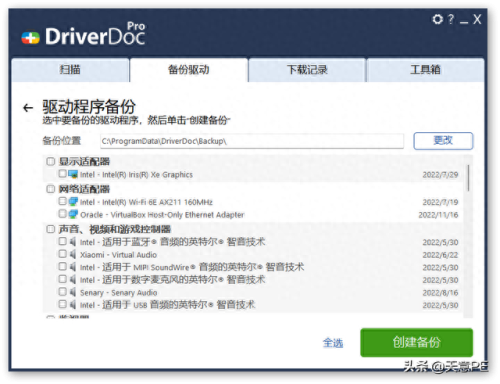Viewport: 500px width, 384px height.
Task: Tick the Intel Wi-Fi 6E AX211 checkbox
Action: pyautogui.click(x=62, y=201)
